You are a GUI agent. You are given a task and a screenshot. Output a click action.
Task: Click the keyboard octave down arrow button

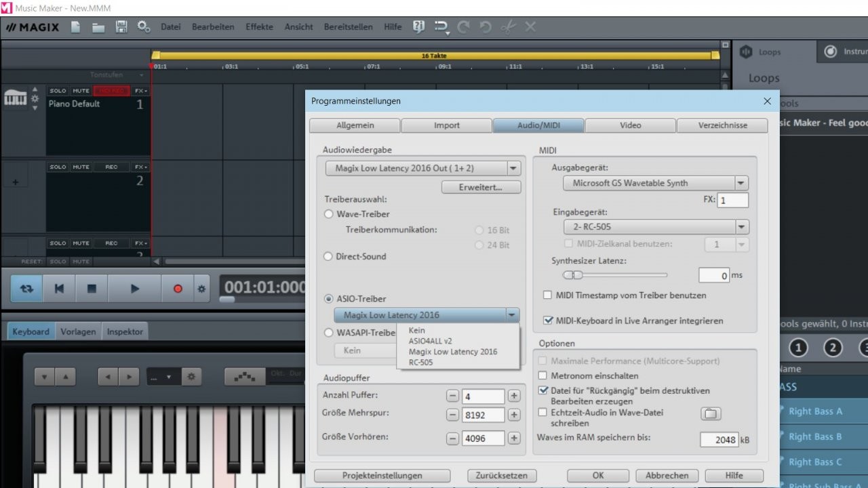[44, 377]
